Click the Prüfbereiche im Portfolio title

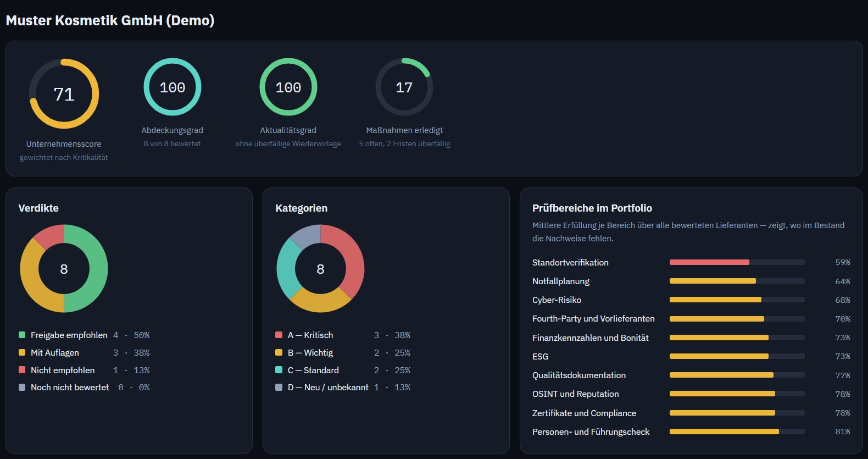coord(592,208)
